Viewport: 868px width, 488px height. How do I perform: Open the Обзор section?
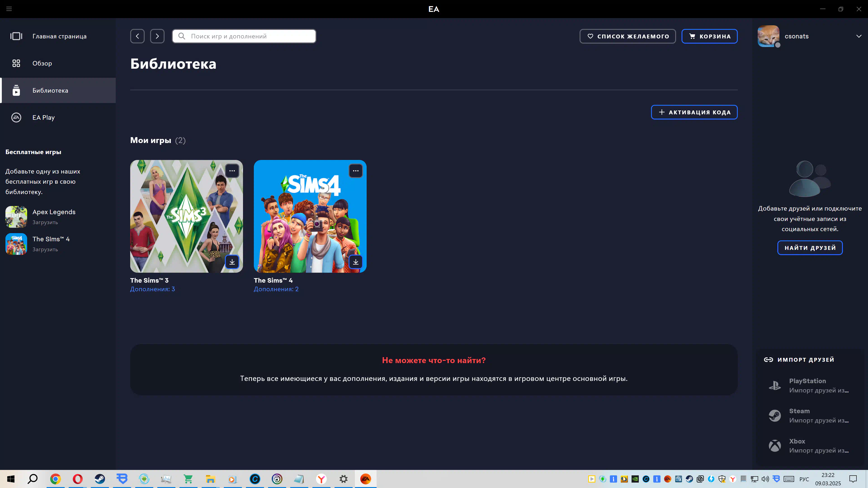(58, 63)
